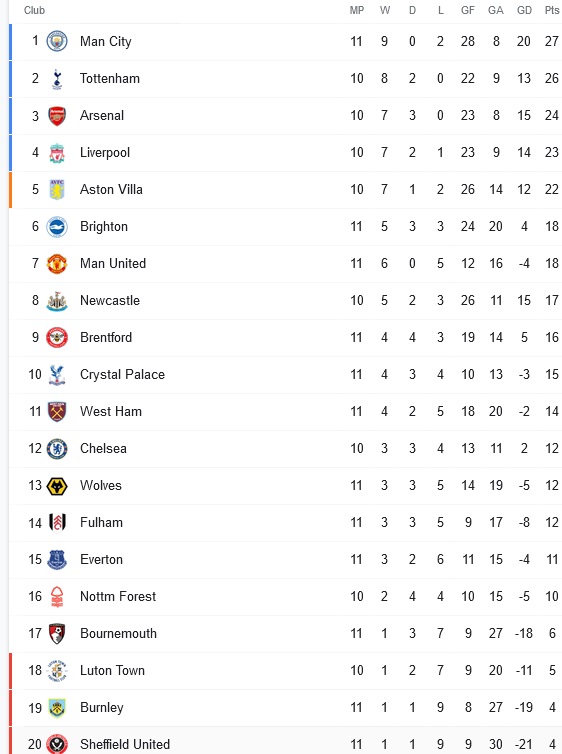562x754 pixels.
Task: Select the Man United crest icon
Action: pyautogui.click(x=57, y=264)
